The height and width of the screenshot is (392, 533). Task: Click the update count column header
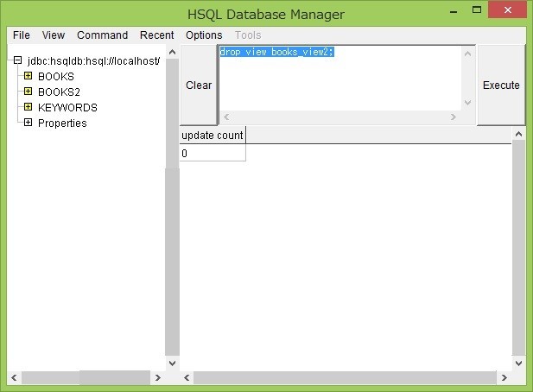[213, 136]
